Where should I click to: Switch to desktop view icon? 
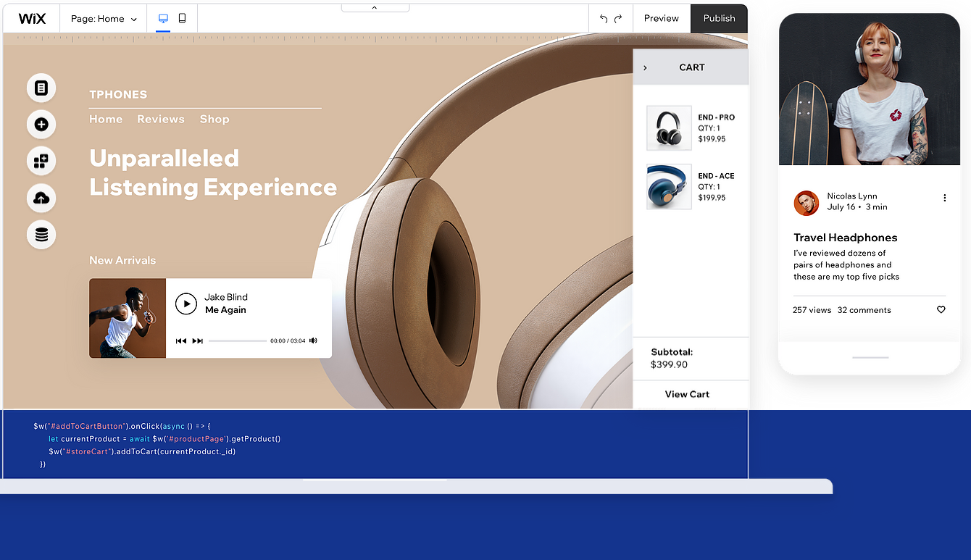[x=163, y=19]
